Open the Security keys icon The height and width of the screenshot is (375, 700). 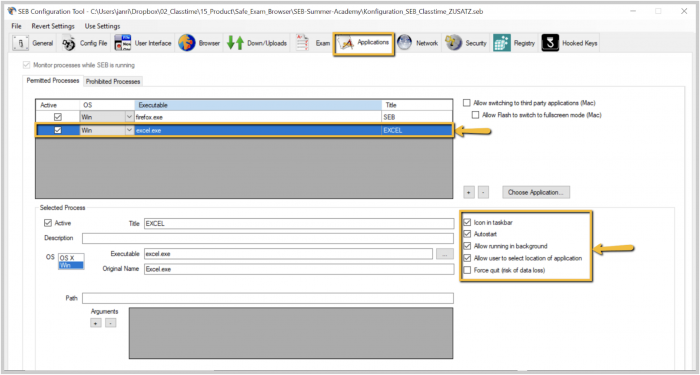[x=453, y=43]
